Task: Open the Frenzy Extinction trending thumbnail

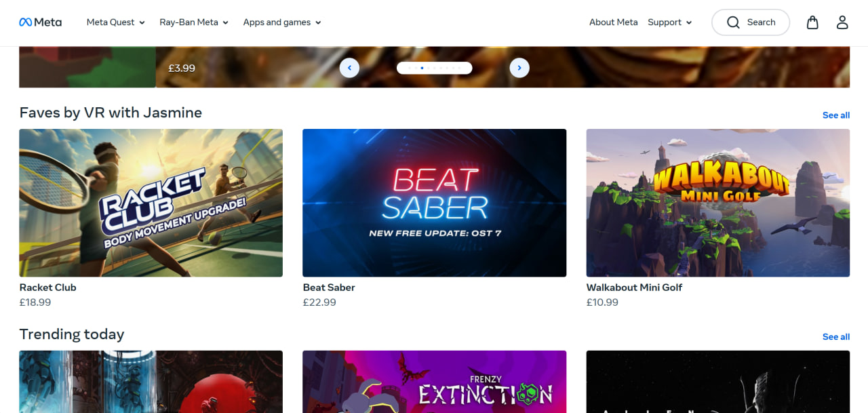Action: point(434,382)
